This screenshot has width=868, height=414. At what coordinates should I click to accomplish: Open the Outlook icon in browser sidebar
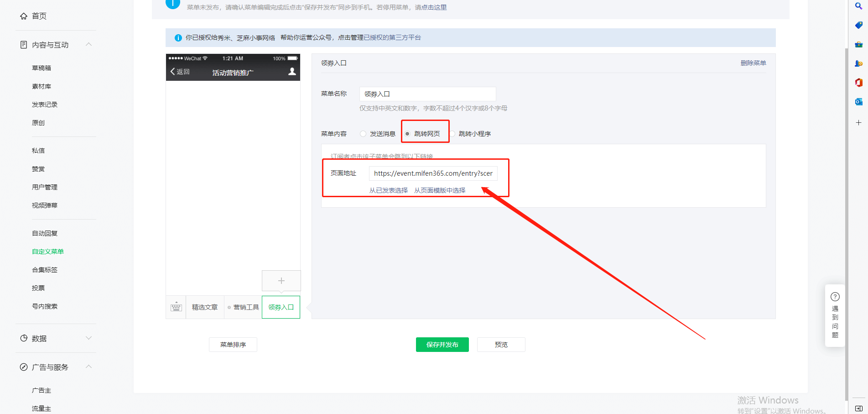click(x=859, y=101)
